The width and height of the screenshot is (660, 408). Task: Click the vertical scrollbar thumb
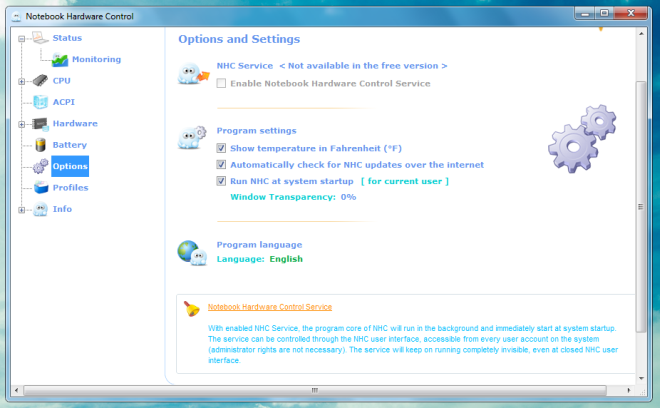[641, 206]
